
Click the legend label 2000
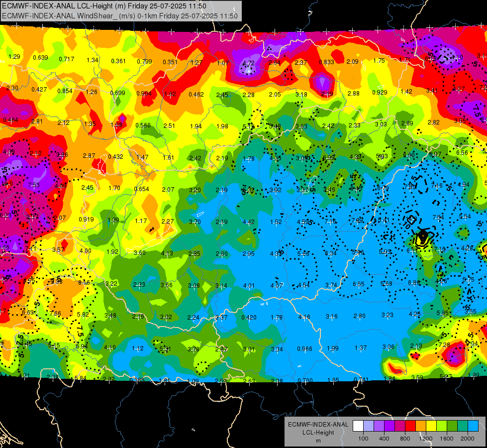pyautogui.click(x=467, y=439)
